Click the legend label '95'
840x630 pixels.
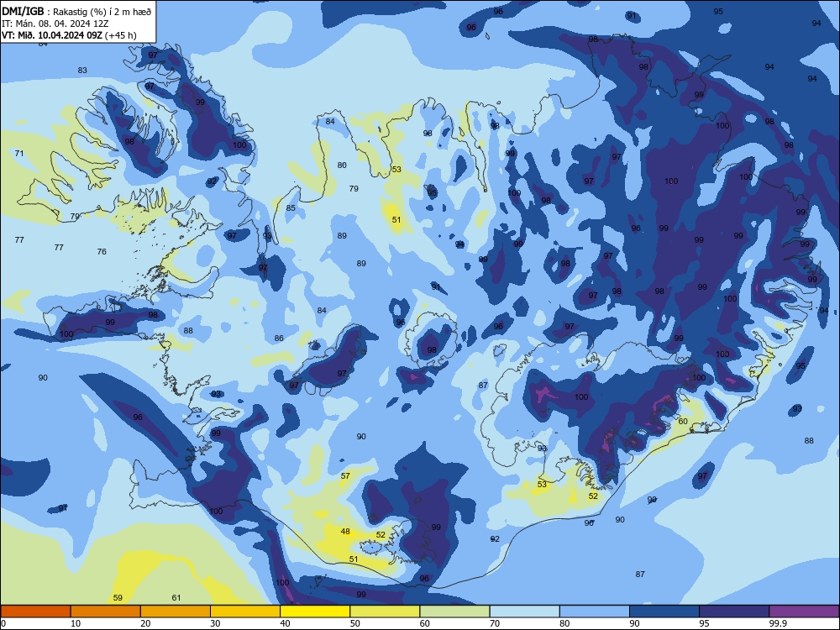(x=704, y=623)
